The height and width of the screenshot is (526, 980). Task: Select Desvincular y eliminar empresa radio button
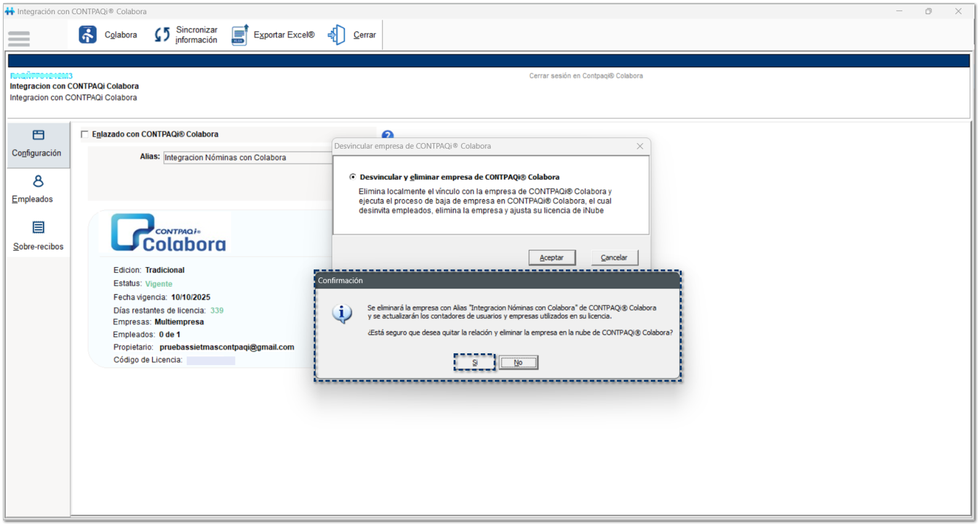(353, 177)
